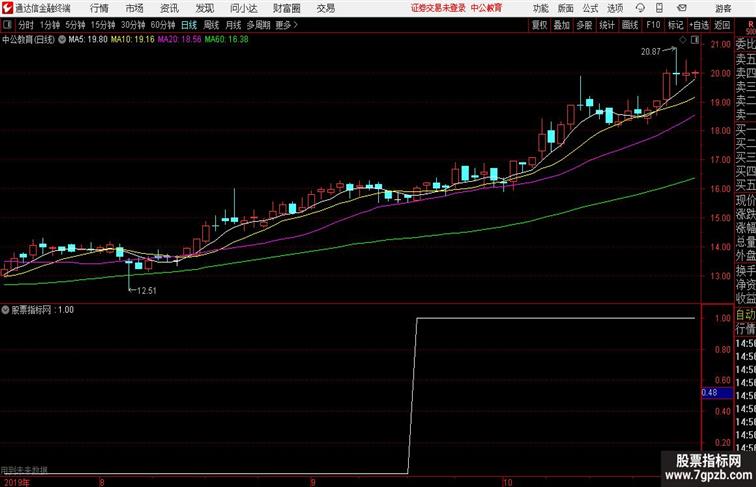
Task: Switch to 30分钟 period
Action: (133, 25)
